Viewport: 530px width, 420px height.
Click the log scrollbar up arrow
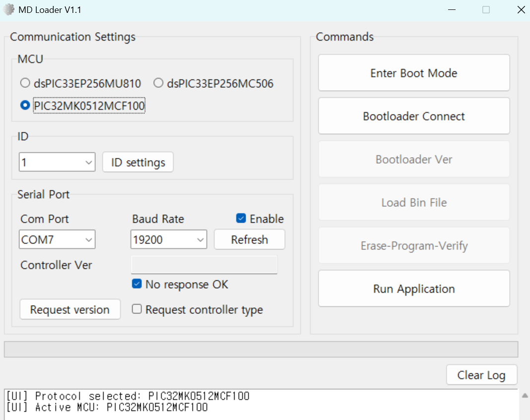click(x=525, y=395)
